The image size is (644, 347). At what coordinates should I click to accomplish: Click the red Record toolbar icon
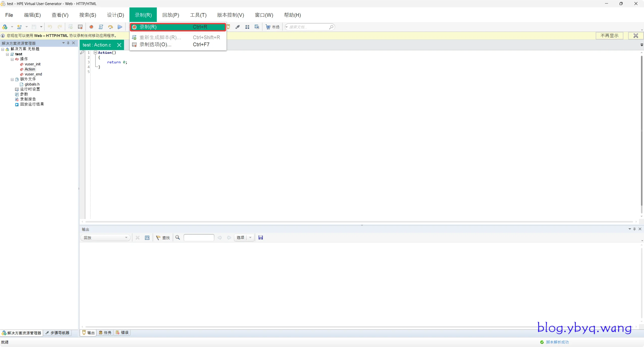coord(91,27)
